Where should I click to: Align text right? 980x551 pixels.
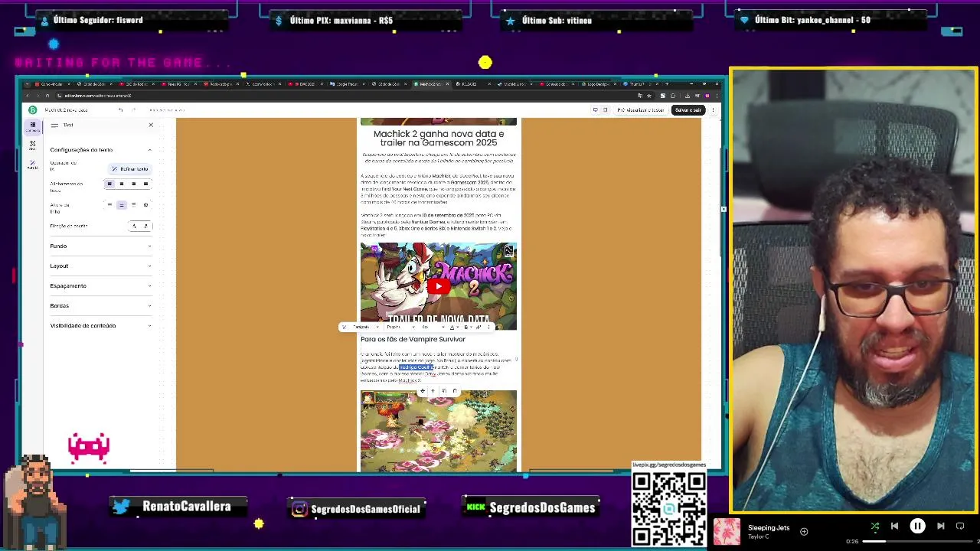tap(133, 184)
